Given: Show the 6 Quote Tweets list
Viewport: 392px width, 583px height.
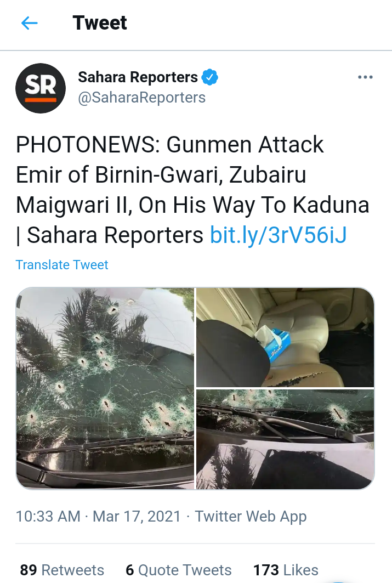Looking at the screenshot, I should click(179, 570).
